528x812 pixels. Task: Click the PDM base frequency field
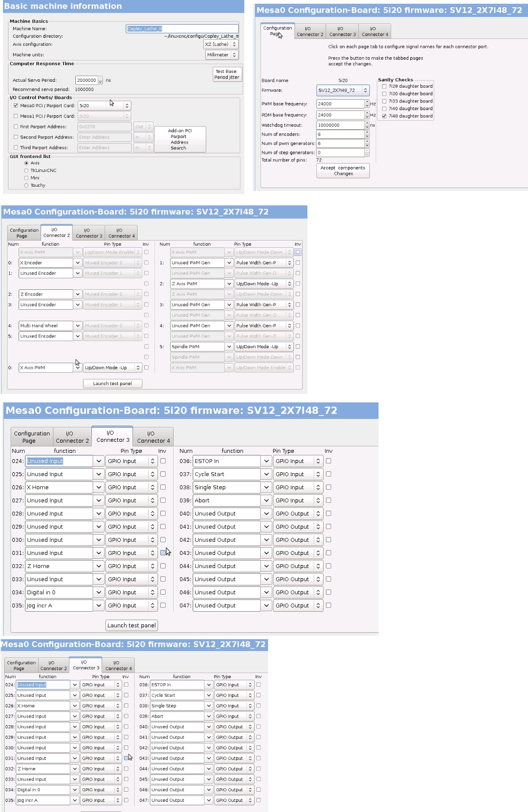[x=340, y=115]
